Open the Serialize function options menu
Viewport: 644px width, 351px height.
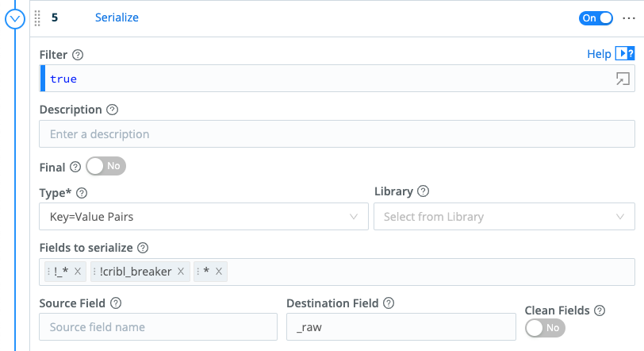(x=630, y=17)
